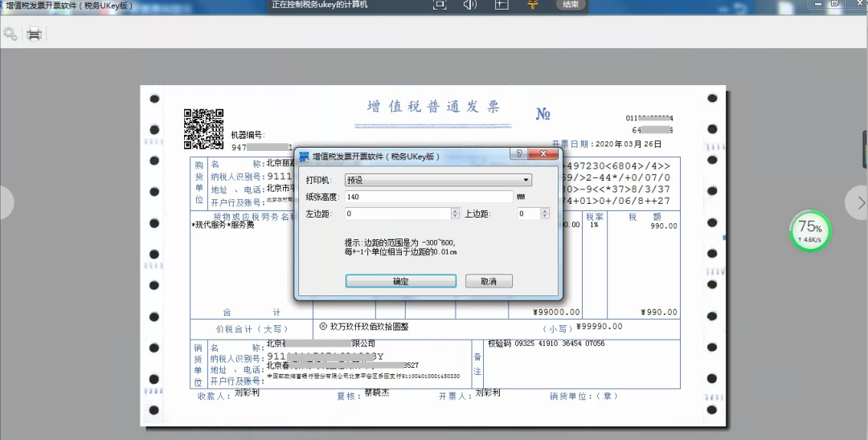Decrease 左边距 value with down arrow
The image size is (868, 440).
[456, 217]
